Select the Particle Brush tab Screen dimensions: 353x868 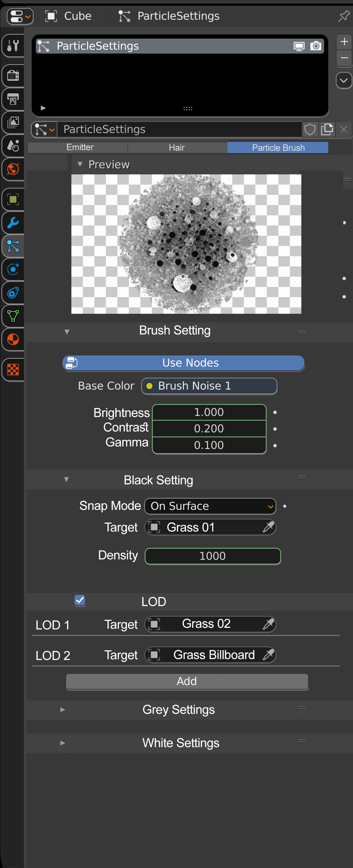[x=278, y=148]
